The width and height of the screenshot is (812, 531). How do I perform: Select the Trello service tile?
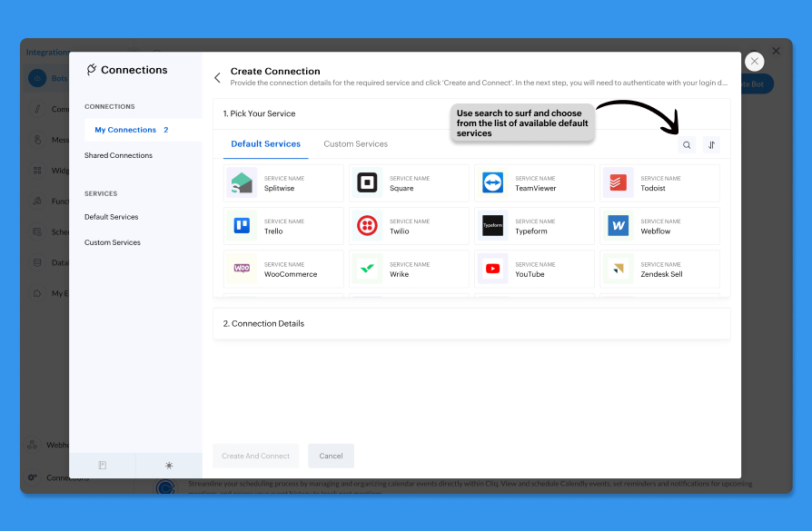tap(283, 226)
